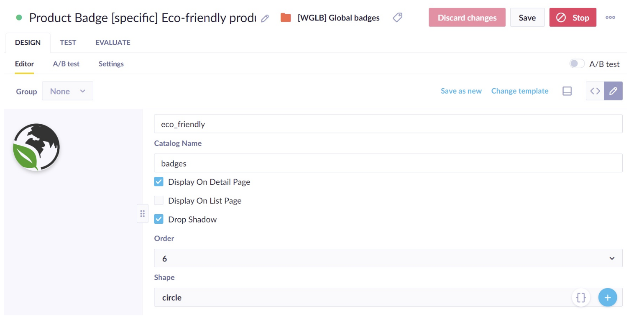
Task: Click the preview panel layout icon
Action: [567, 91]
